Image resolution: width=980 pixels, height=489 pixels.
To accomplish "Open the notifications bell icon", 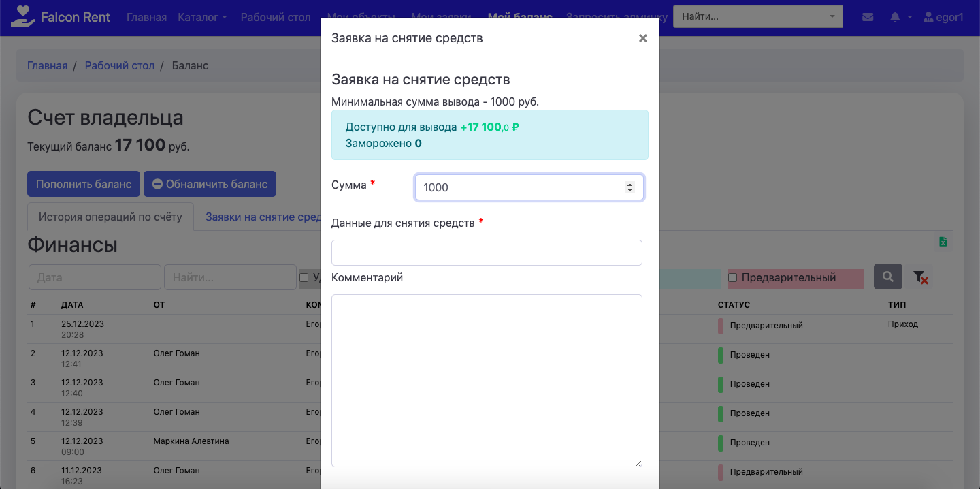I will (x=895, y=18).
